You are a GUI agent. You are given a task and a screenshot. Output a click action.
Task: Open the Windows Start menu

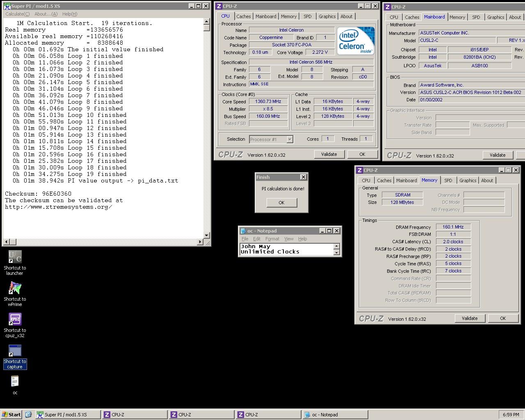click(11, 415)
